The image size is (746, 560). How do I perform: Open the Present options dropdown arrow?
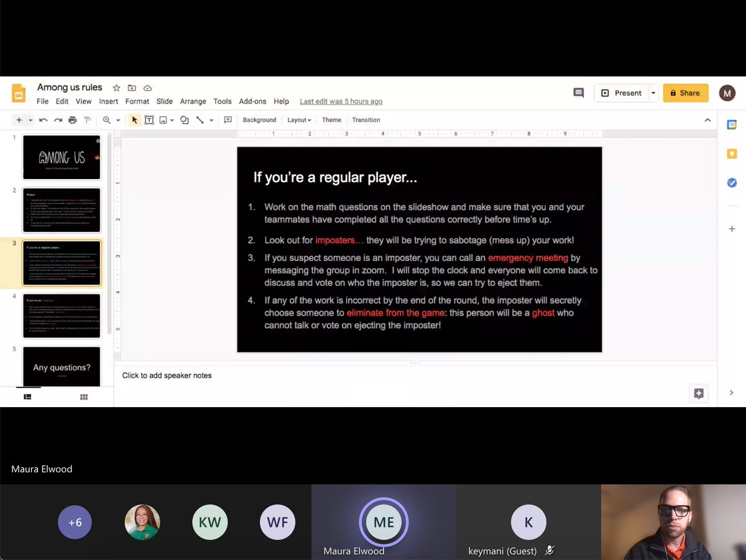coord(653,93)
